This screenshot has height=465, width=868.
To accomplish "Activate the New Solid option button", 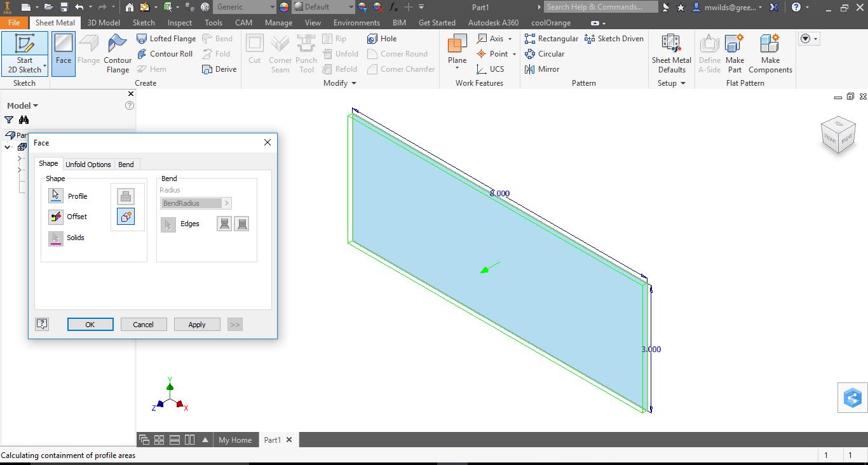I will 126,217.
